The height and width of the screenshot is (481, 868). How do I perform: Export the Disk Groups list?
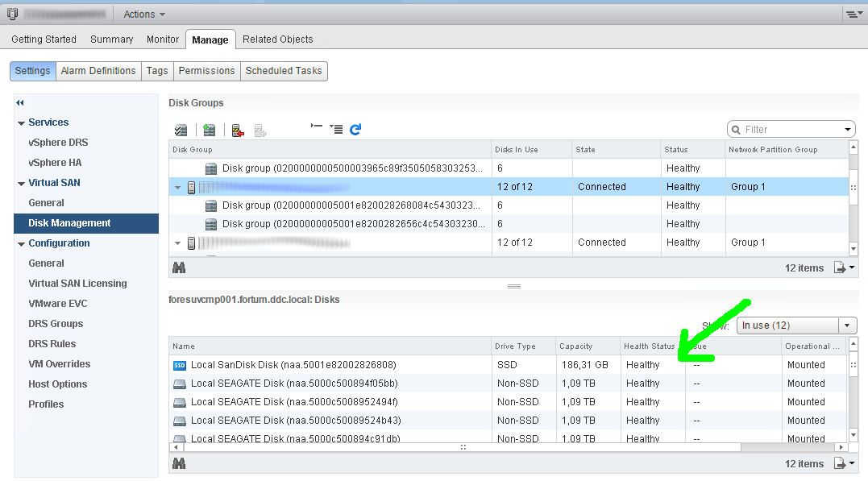[x=840, y=268]
